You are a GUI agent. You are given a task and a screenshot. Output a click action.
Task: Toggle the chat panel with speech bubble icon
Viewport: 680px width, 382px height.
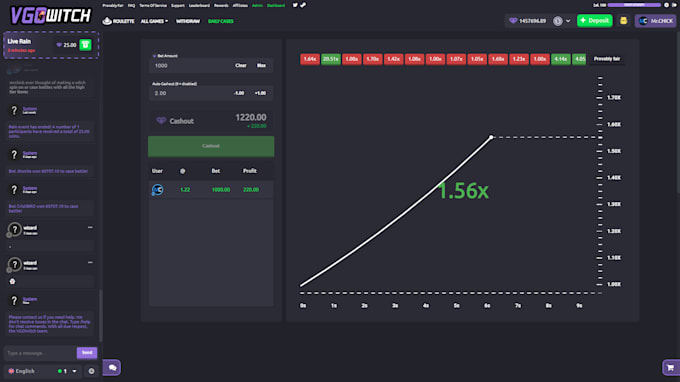pyautogui.click(x=112, y=368)
